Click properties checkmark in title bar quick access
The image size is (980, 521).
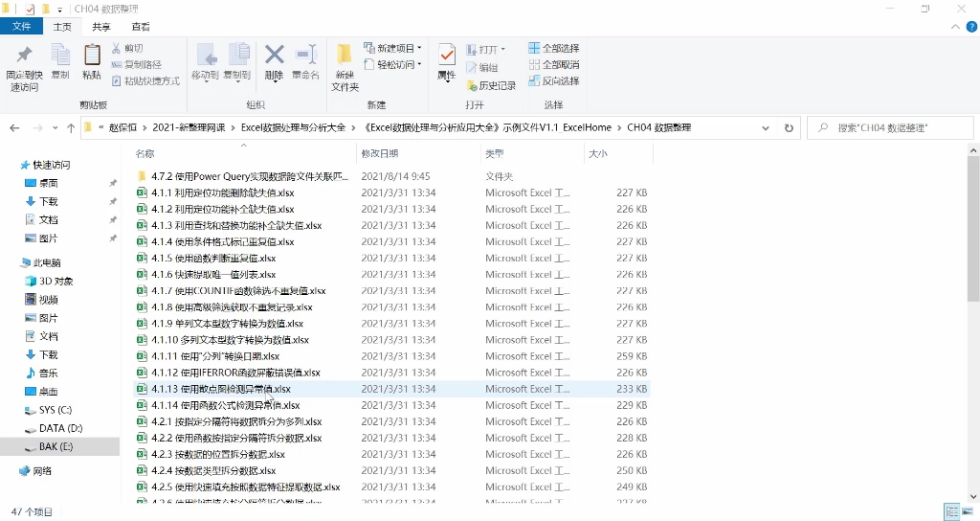coord(31,10)
